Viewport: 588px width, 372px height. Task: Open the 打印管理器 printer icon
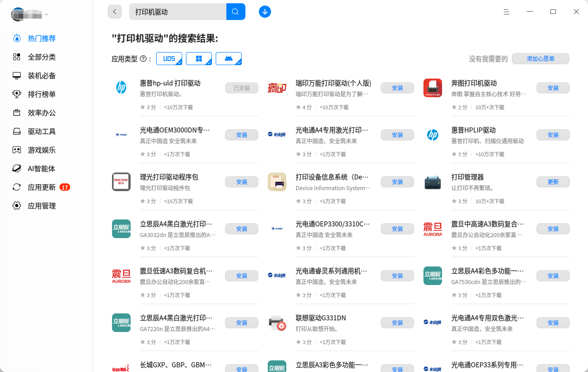coord(433,182)
